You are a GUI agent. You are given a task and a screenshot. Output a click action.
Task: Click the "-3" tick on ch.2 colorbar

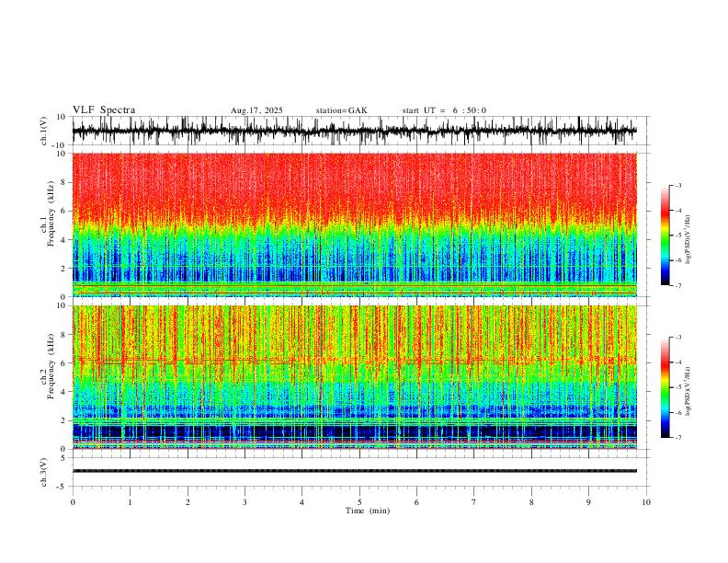(x=677, y=338)
